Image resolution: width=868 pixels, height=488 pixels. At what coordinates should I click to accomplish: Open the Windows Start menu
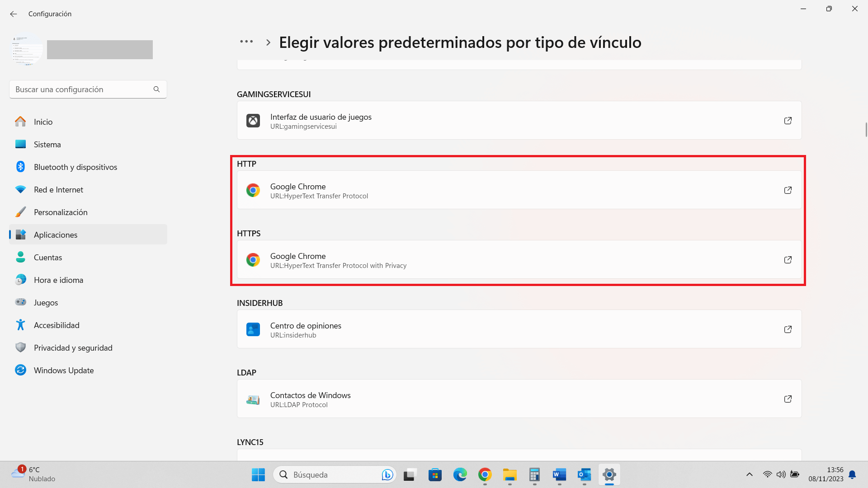pos(258,475)
